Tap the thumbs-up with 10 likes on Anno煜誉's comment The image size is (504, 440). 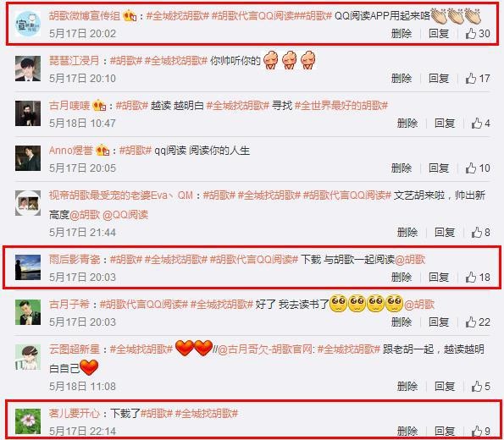point(478,168)
